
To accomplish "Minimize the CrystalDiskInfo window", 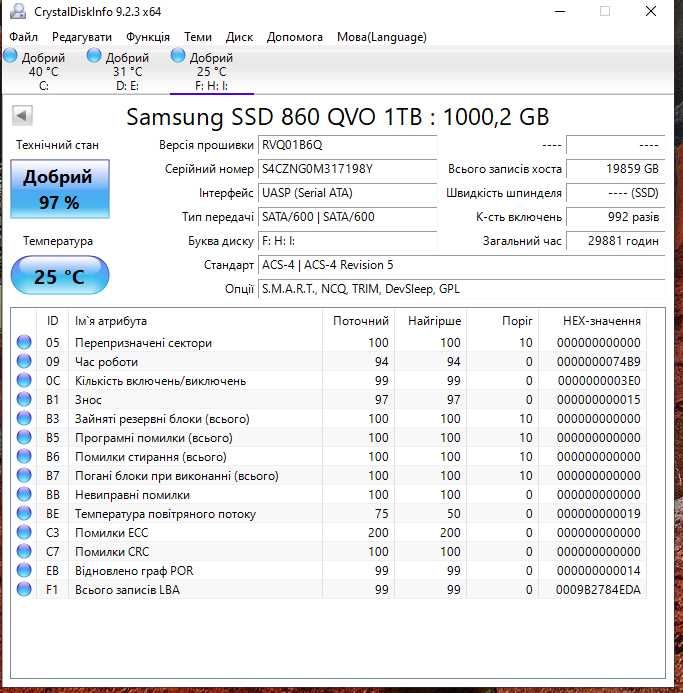I will click(560, 11).
